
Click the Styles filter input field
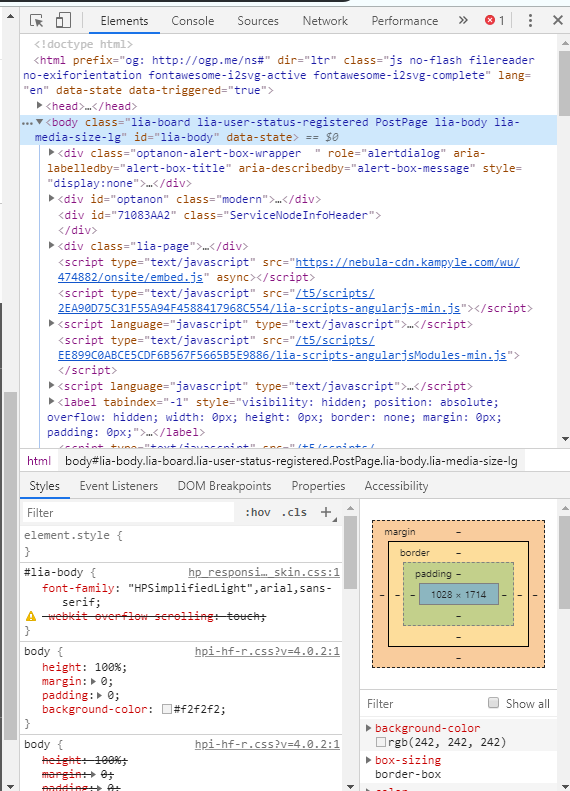(129, 513)
